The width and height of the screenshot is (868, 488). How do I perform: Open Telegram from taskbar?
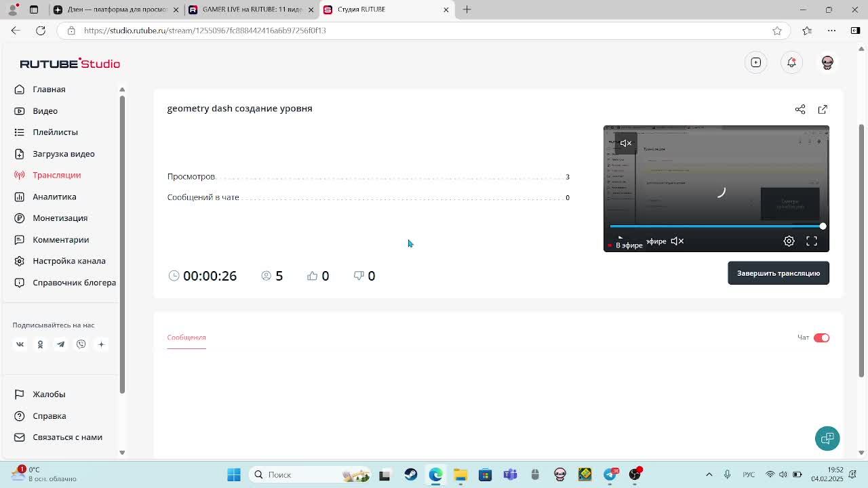click(610, 474)
